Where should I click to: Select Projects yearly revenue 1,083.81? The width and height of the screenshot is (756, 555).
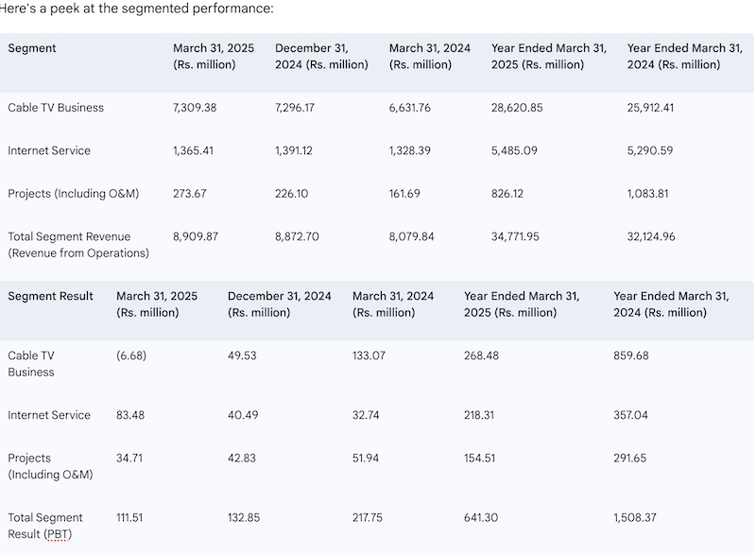pos(647,194)
